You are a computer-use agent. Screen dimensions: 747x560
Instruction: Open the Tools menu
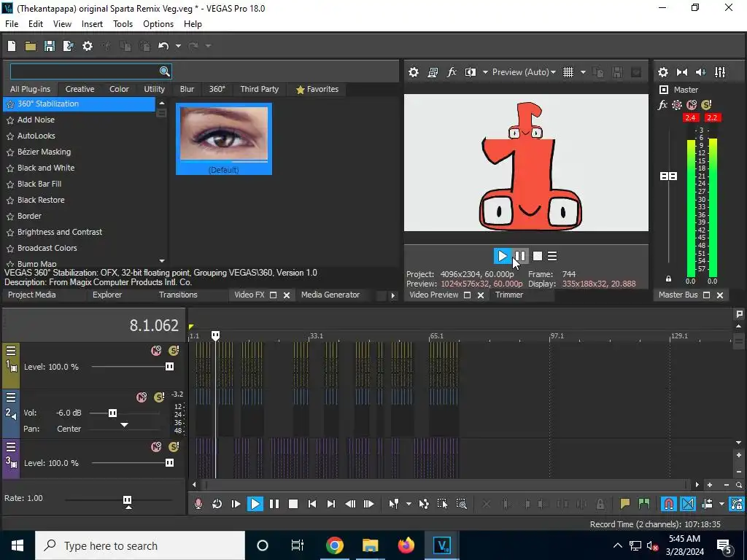click(123, 24)
